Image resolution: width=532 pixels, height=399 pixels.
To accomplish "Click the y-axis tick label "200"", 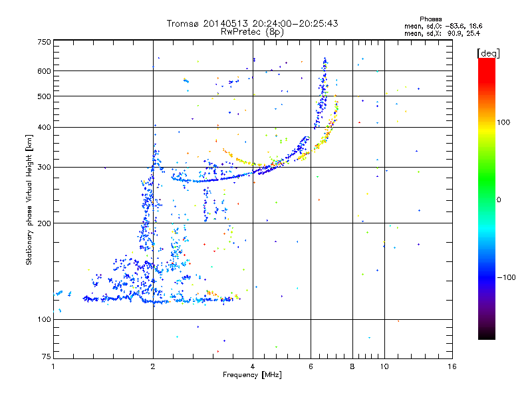I will pos(44,223).
